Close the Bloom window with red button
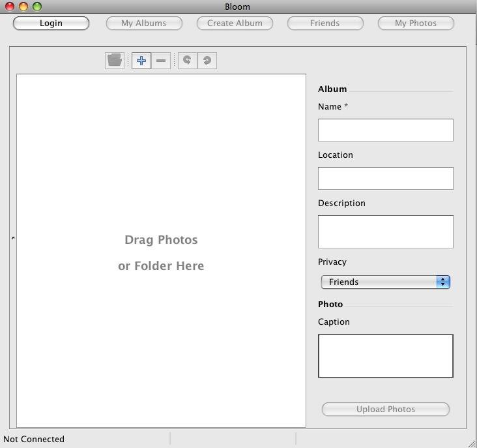 point(10,7)
